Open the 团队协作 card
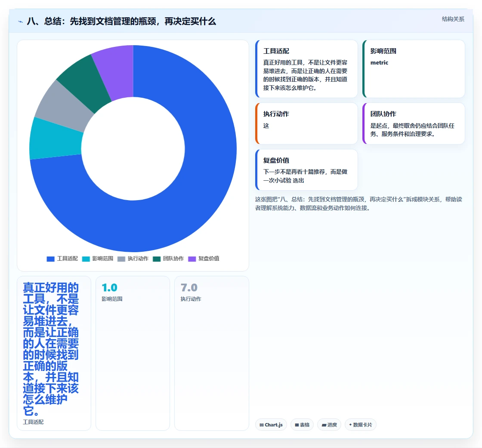The width and height of the screenshot is (482, 448). coord(414,124)
